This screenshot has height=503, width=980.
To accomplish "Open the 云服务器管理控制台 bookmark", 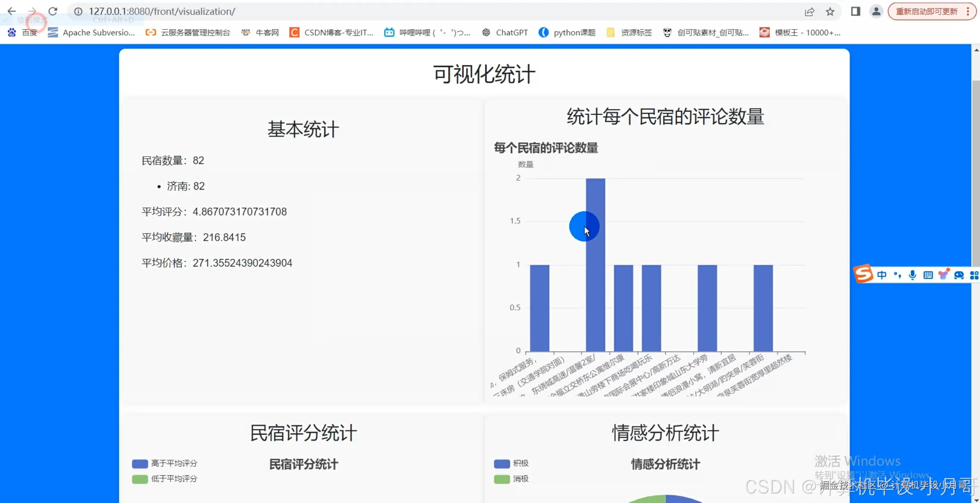I will point(188,33).
